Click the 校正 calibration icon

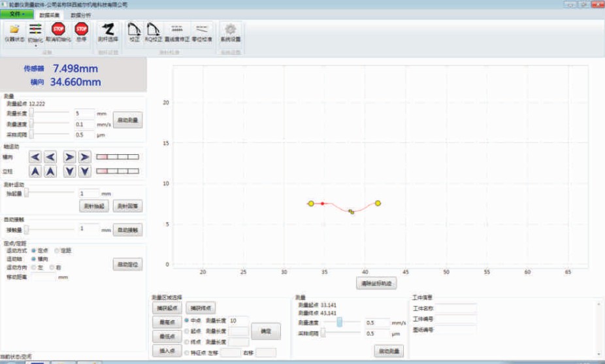click(135, 31)
